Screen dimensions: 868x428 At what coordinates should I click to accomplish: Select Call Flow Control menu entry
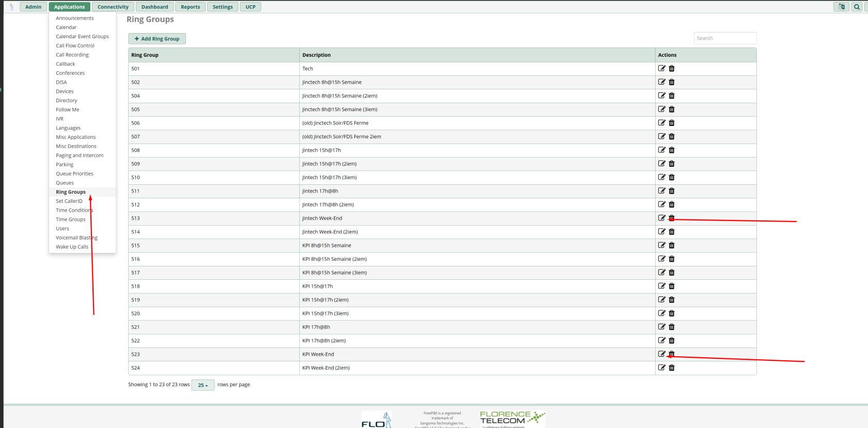[x=75, y=45]
